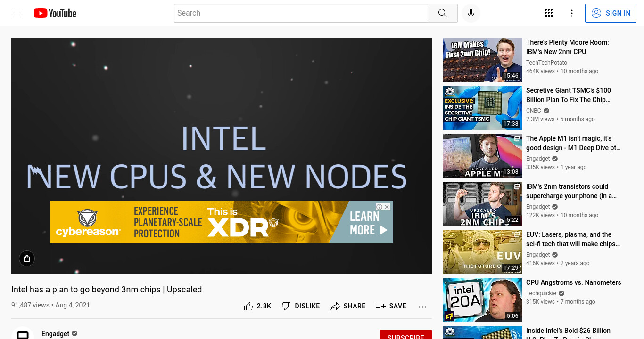Viewport: 644px width, 339px height.
Task: Open ad info icon on banner
Action: click(x=379, y=207)
